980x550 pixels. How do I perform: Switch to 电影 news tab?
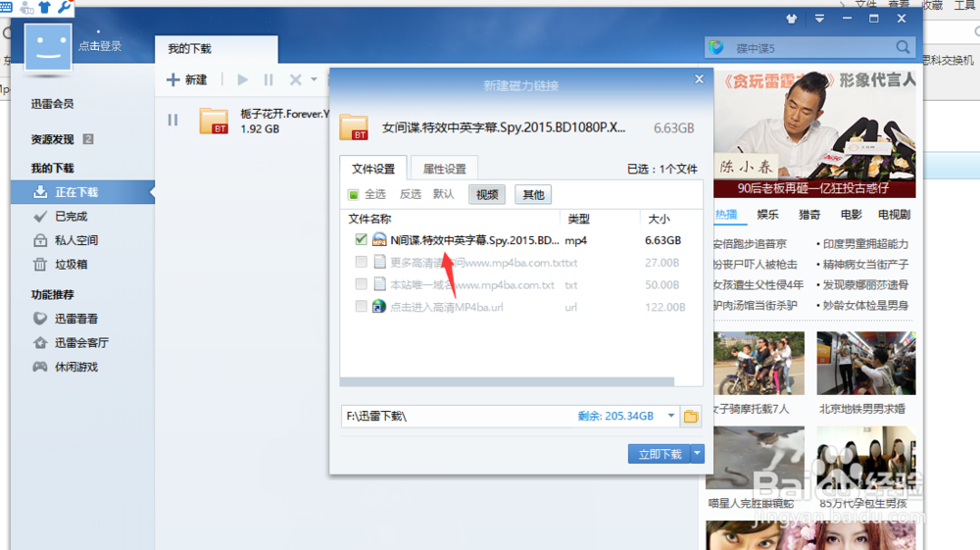(x=852, y=215)
